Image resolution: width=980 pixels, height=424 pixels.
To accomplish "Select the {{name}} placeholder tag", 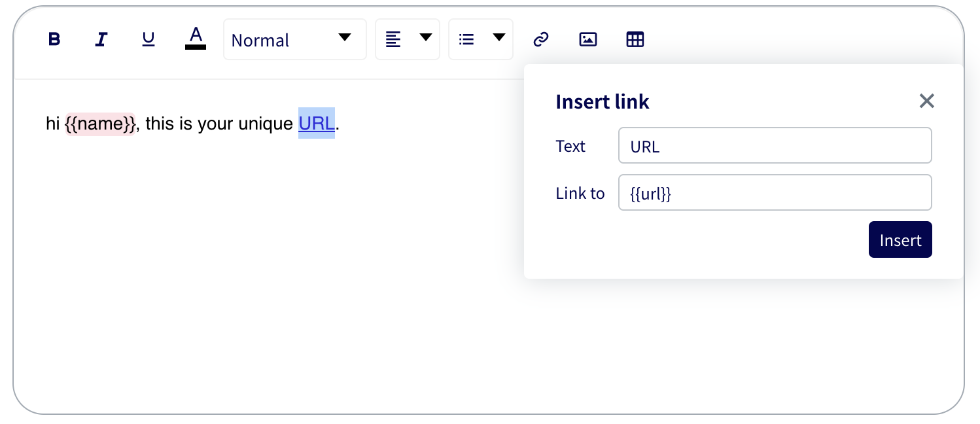I will click(101, 124).
